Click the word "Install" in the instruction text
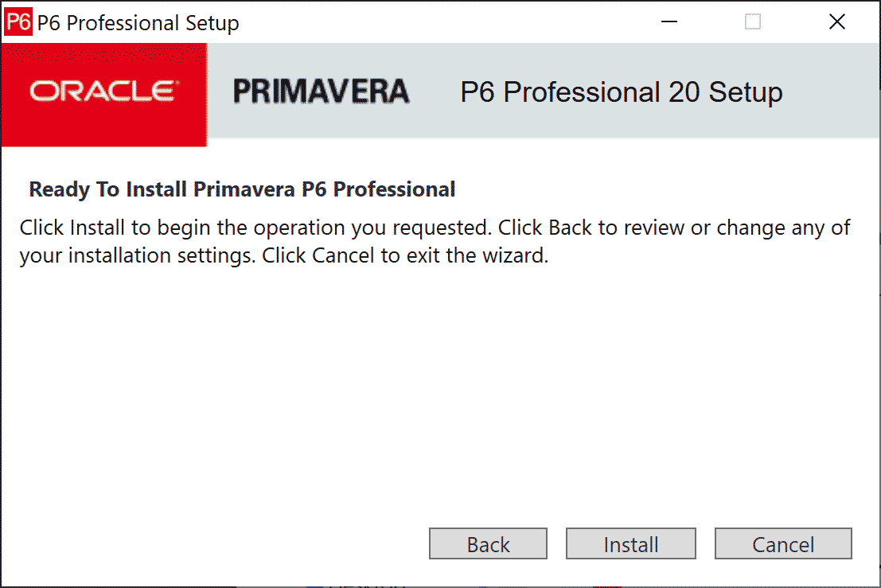881x588 pixels. (98, 228)
